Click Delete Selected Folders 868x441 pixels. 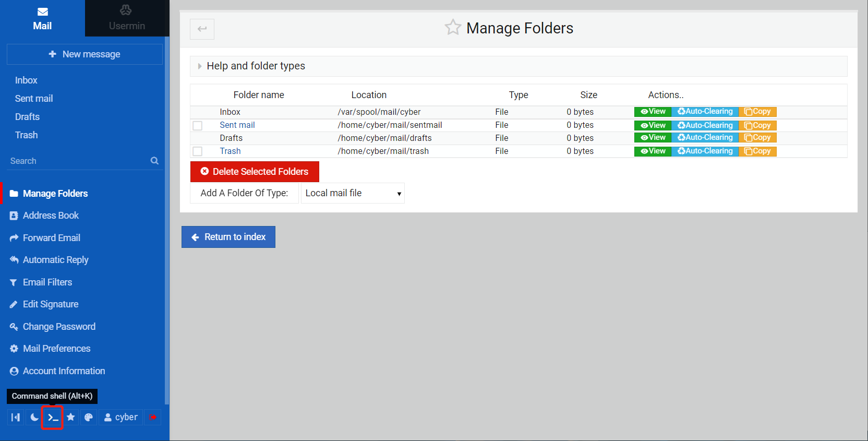tap(255, 172)
